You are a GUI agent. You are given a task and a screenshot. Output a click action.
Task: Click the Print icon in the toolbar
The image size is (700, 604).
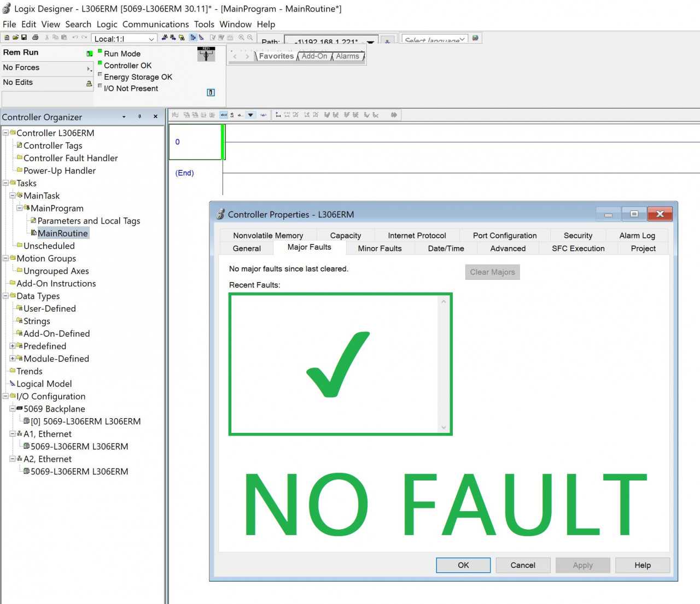pos(36,38)
